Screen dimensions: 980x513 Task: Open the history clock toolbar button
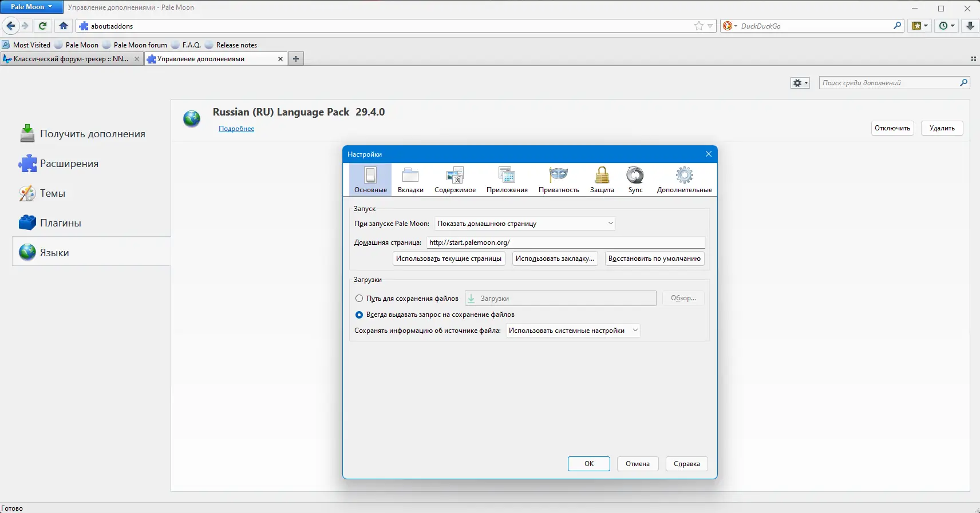click(947, 26)
